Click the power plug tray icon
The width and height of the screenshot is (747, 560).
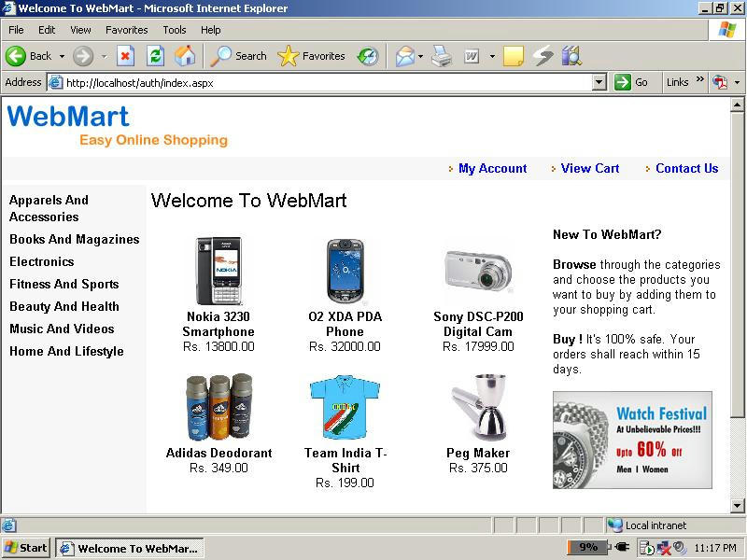point(622,547)
